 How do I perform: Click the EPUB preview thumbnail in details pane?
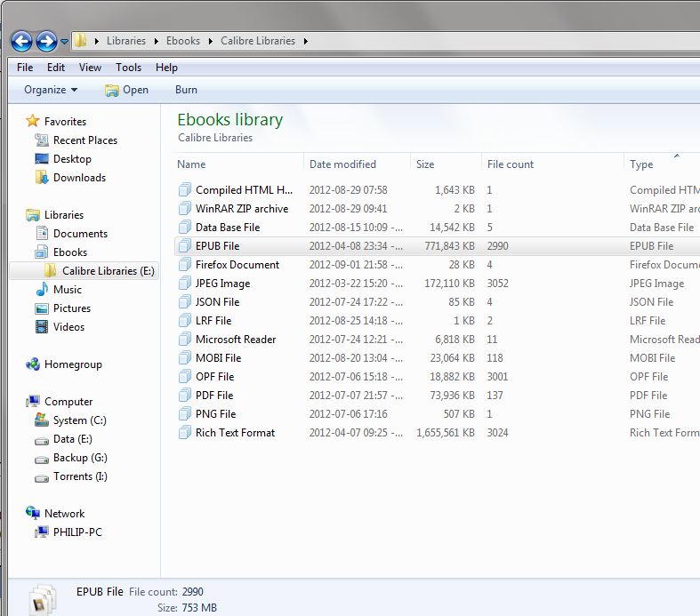[x=43, y=598]
